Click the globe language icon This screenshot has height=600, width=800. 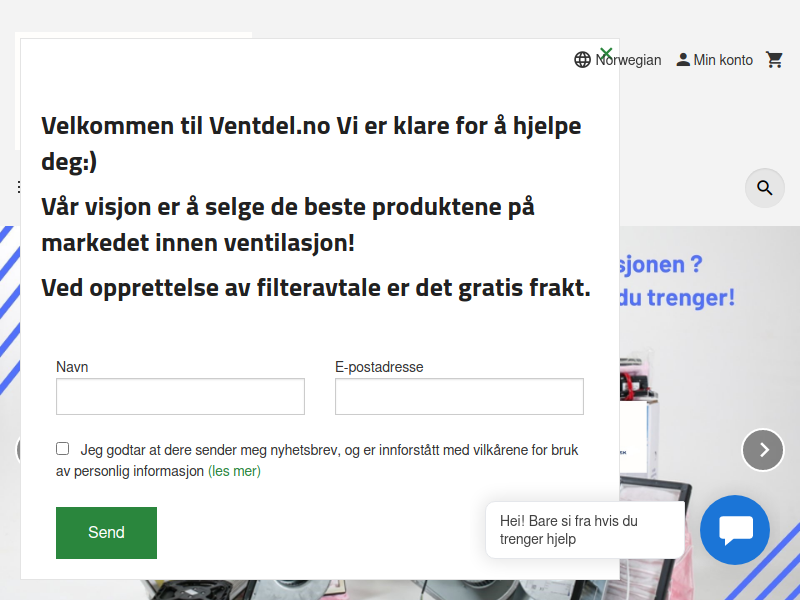(582, 60)
